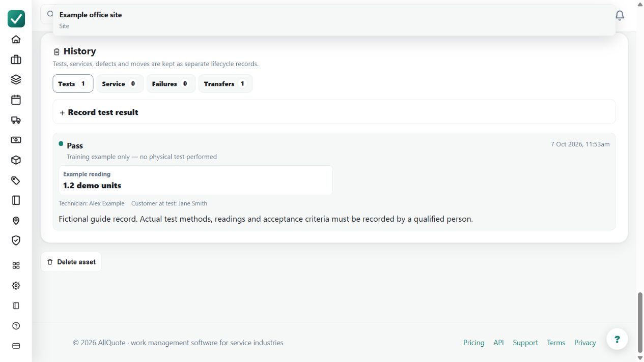The height and width of the screenshot is (362, 644).
Task: Open the delivery truck icon in sidebar
Action: 16,120
